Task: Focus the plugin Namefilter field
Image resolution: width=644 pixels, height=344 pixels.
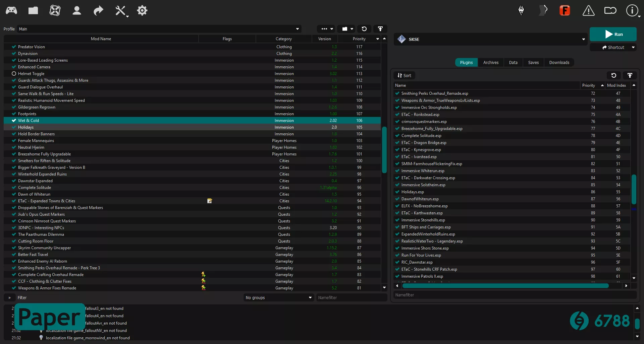Action: [515, 295]
